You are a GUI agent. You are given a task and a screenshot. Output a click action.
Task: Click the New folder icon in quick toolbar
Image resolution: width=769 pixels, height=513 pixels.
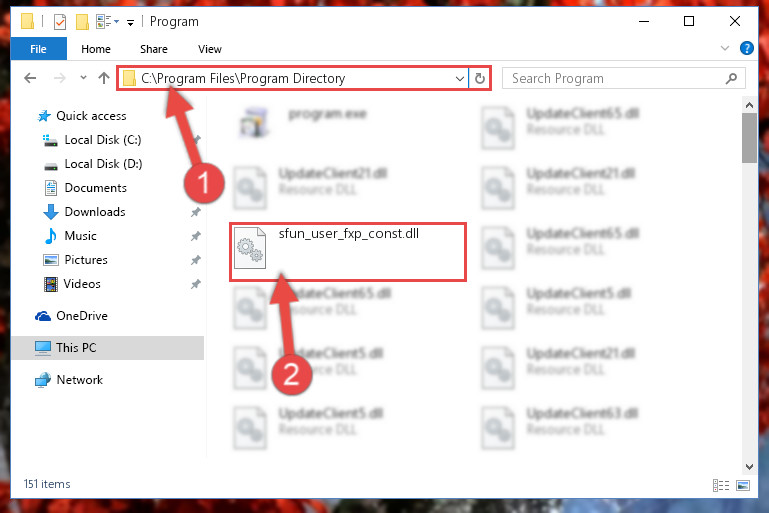[82, 22]
